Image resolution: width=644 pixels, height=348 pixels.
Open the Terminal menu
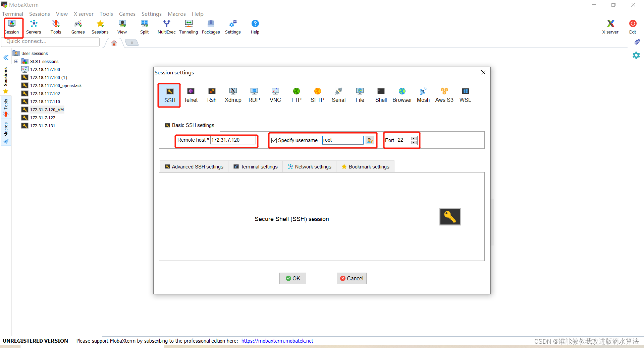[13, 14]
